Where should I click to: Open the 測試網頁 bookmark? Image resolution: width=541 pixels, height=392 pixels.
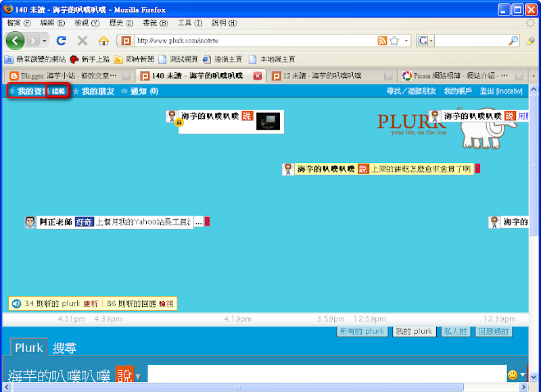[x=178, y=59]
